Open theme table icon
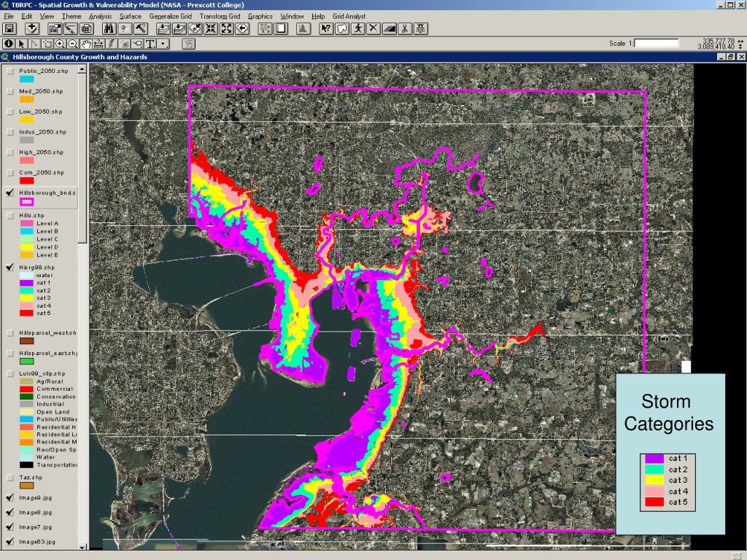 pos(86,29)
